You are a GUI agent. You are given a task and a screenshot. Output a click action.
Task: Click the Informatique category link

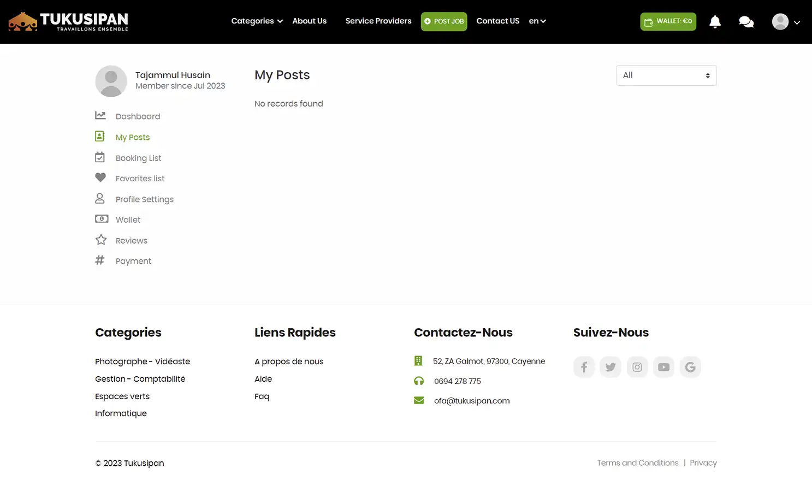(121, 413)
